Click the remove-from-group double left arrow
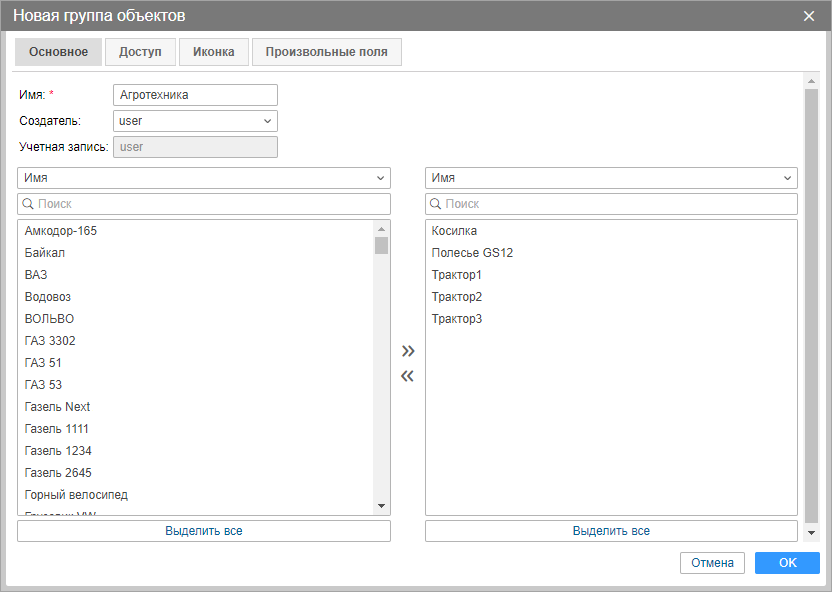 point(407,377)
